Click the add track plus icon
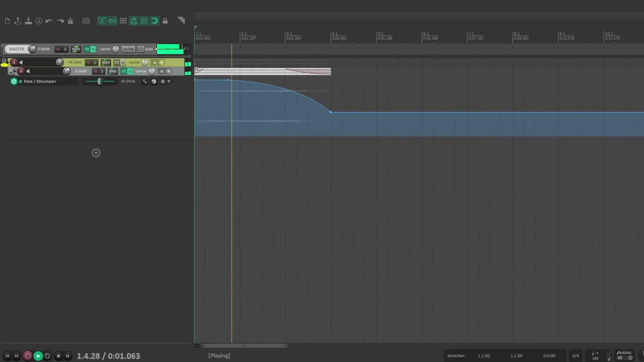Screen dimensions: 644x362 96,153
